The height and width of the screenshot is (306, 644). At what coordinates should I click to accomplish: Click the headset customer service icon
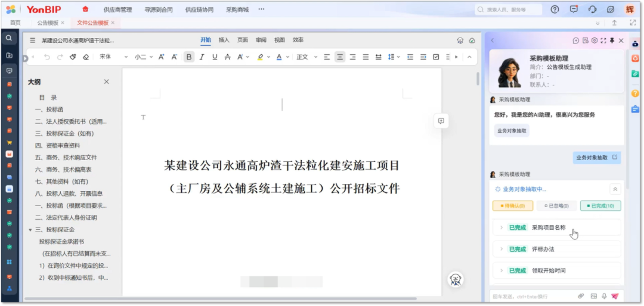click(592, 10)
